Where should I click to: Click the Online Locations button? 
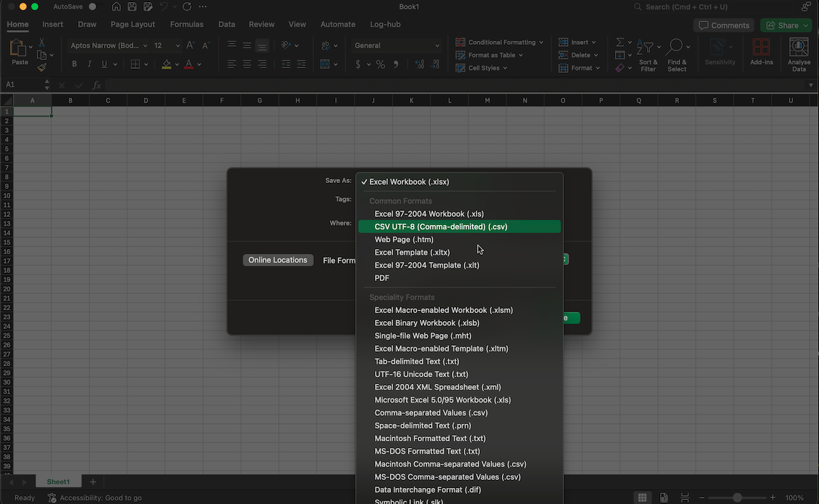tap(278, 260)
